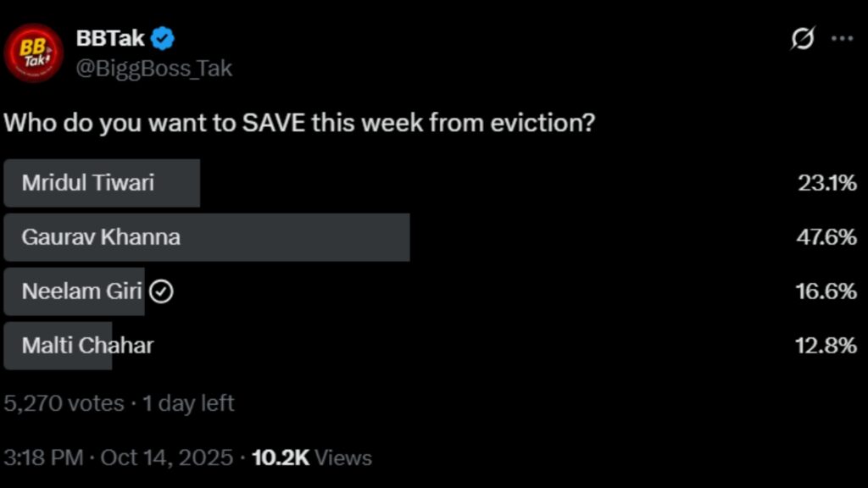Click the 16.6% poll result

click(x=826, y=291)
